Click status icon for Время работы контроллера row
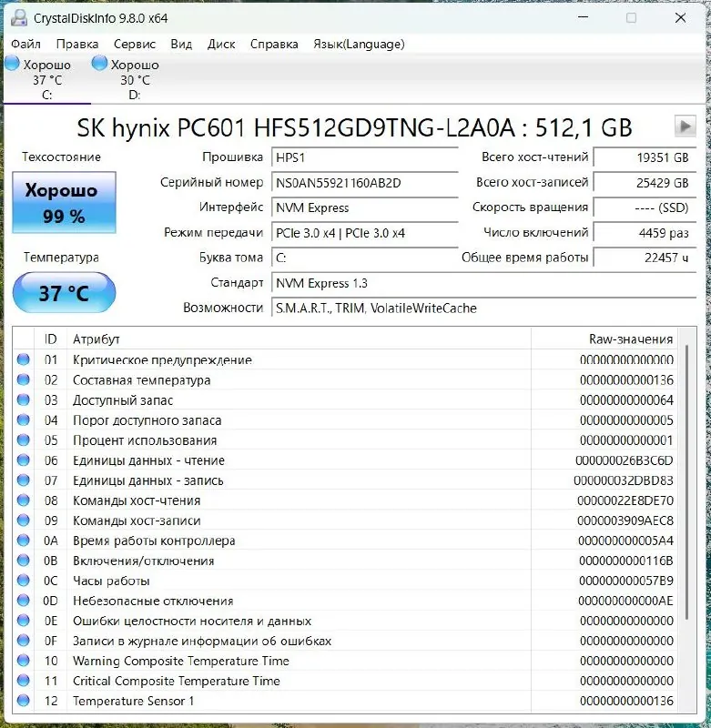Image resolution: width=711 pixels, height=728 pixels. click(24, 541)
